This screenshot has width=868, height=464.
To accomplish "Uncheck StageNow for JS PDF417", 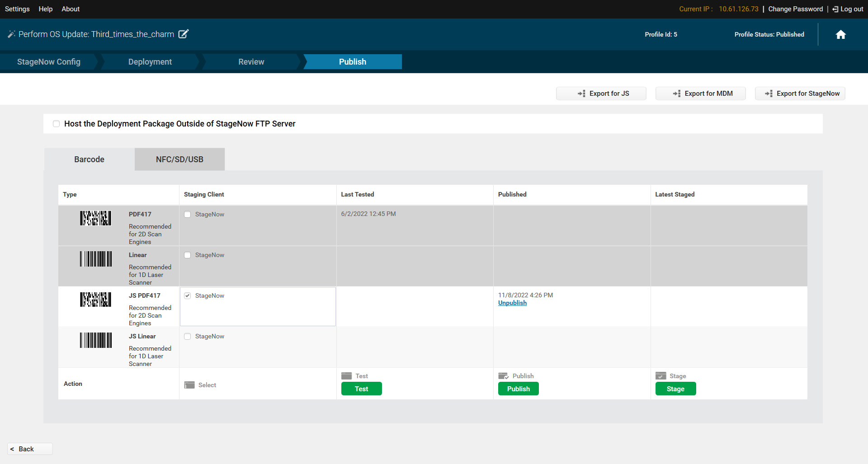I will pos(188,296).
